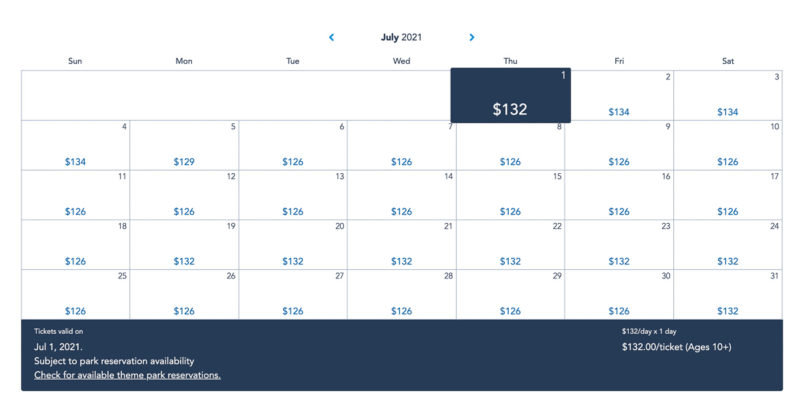Pick Saturday July 24 ticket date
800x401 pixels.
click(728, 245)
